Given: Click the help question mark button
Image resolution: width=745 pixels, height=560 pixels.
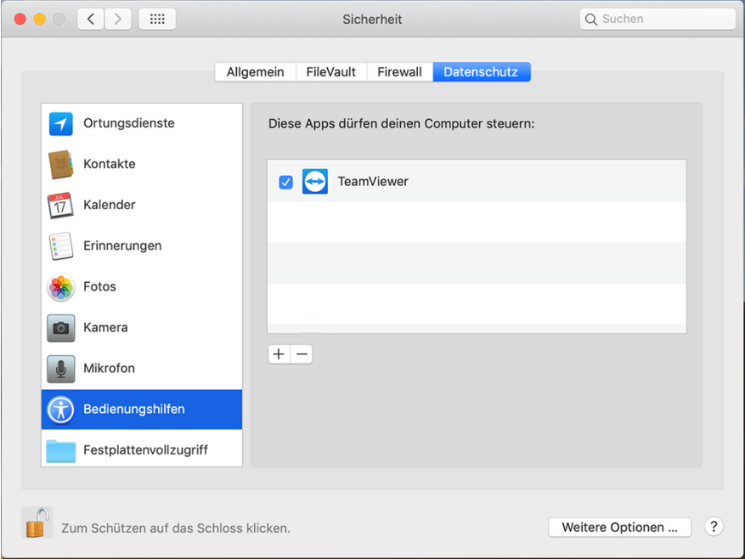Looking at the screenshot, I should [714, 527].
